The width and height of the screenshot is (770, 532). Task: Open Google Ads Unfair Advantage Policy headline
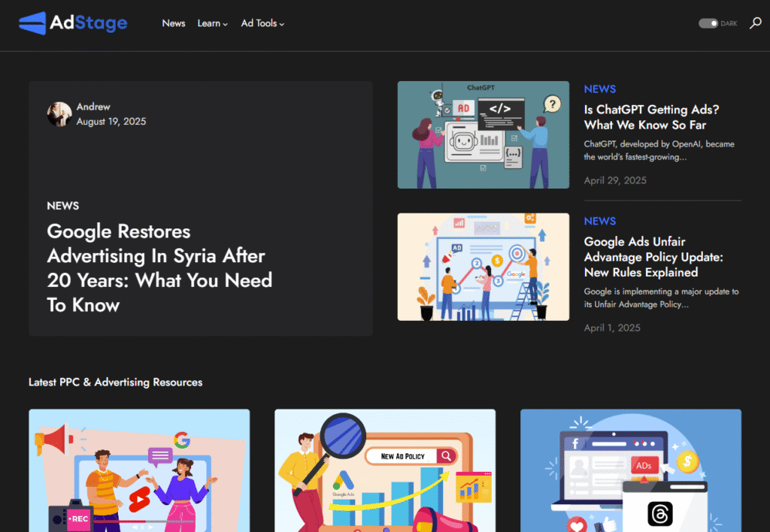(653, 257)
